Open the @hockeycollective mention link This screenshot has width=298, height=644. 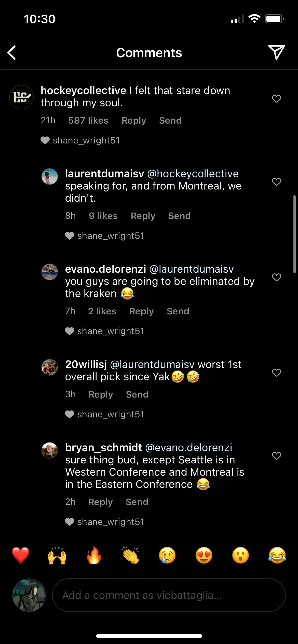pos(193,174)
